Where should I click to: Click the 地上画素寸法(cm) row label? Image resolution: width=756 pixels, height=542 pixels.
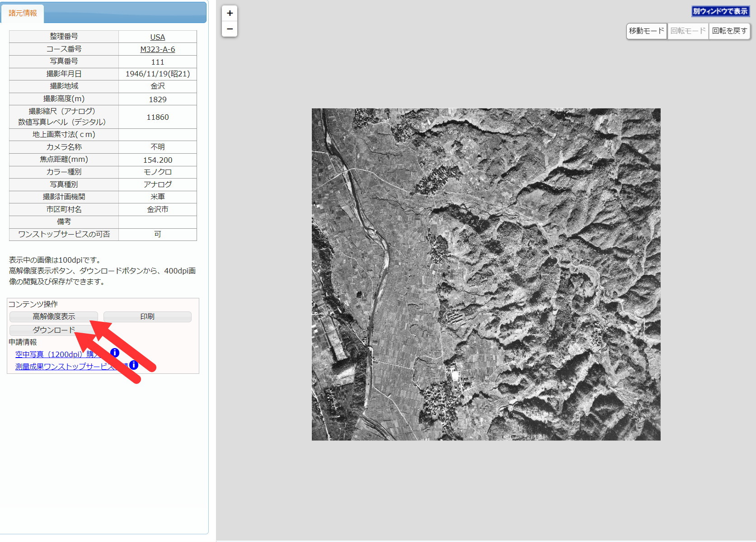click(64, 134)
